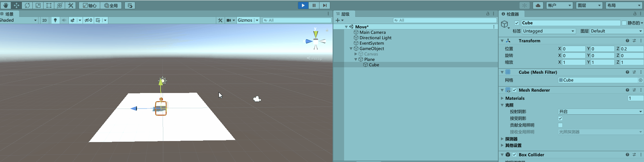644x162 pixels.
Task: Select the Rect transform tool
Action: point(49,5)
